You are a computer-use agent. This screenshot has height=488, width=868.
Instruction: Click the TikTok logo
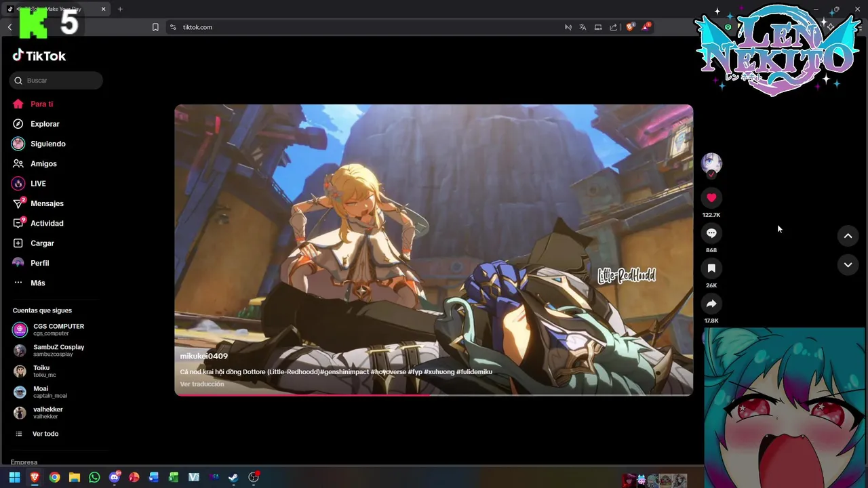[39, 56]
